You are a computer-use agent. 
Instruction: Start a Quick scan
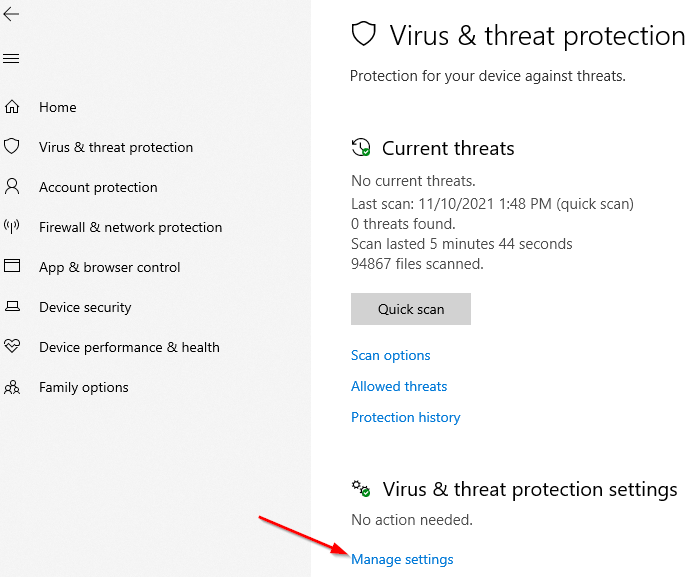coord(411,309)
